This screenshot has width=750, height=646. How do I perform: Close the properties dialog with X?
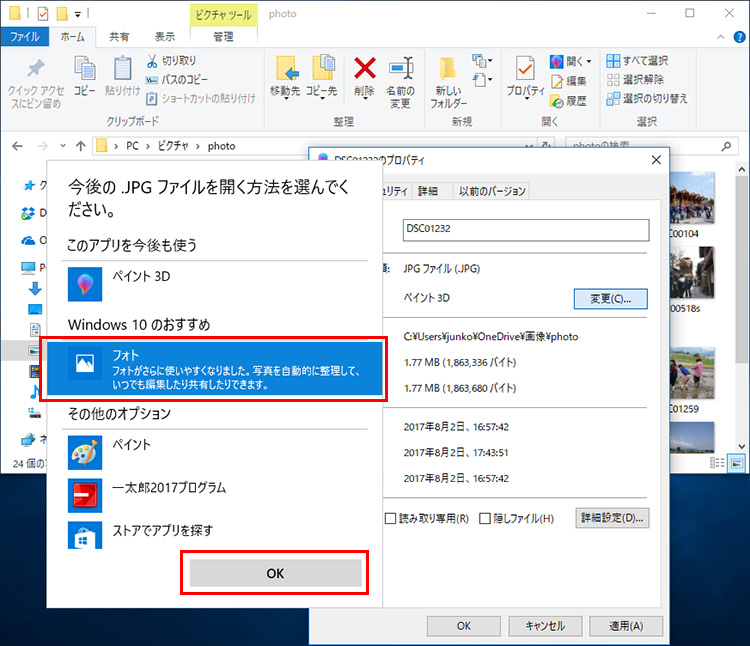[x=656, y=160]
